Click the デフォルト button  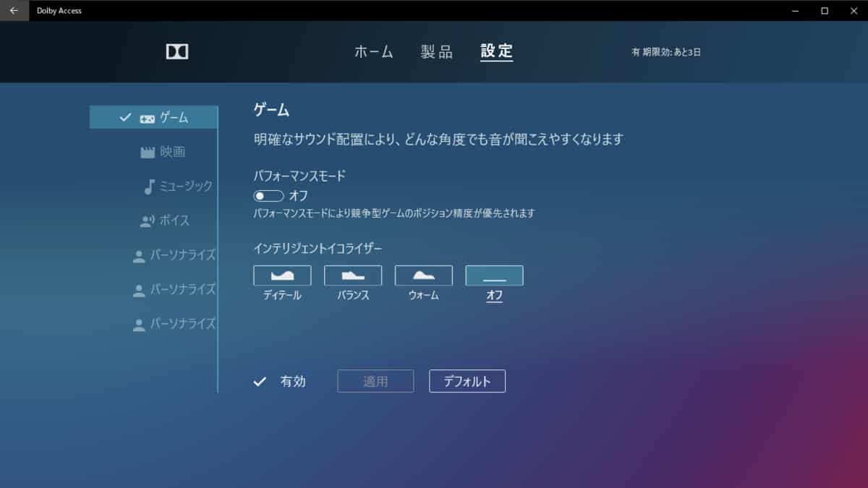(x=467, y=381)
